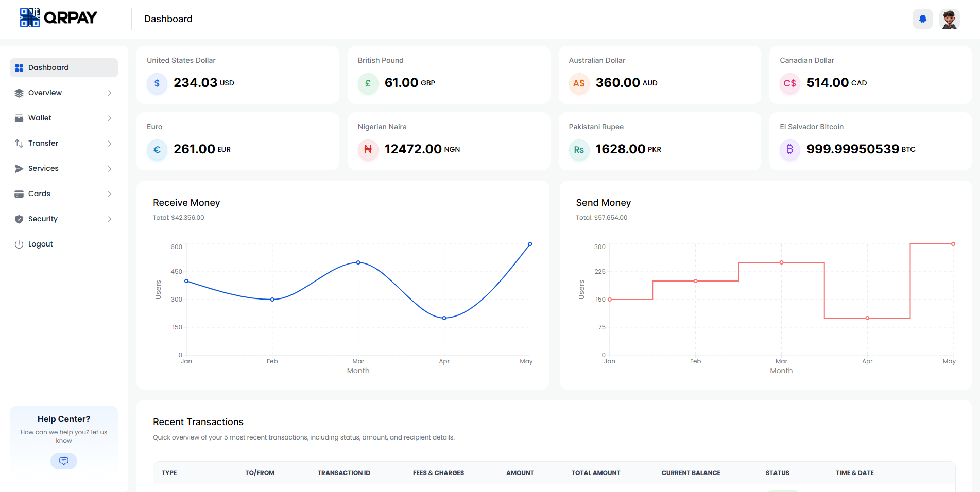Click the Bitcoin icon on El Salvador Bitcoin card
Image resolution: width=980 pixels, height=492 pixels.
(790, 150)
